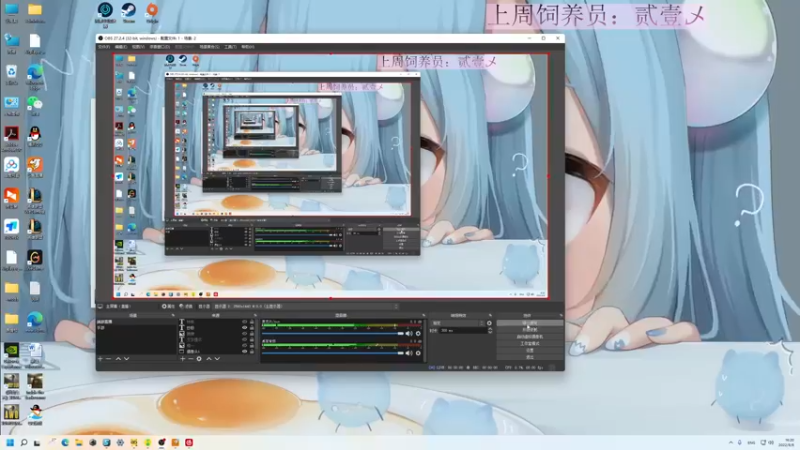Open the Recycle Bin on the desktop
Image resolution: width=800 pixels, height=450 pixels.
[11, 72]
